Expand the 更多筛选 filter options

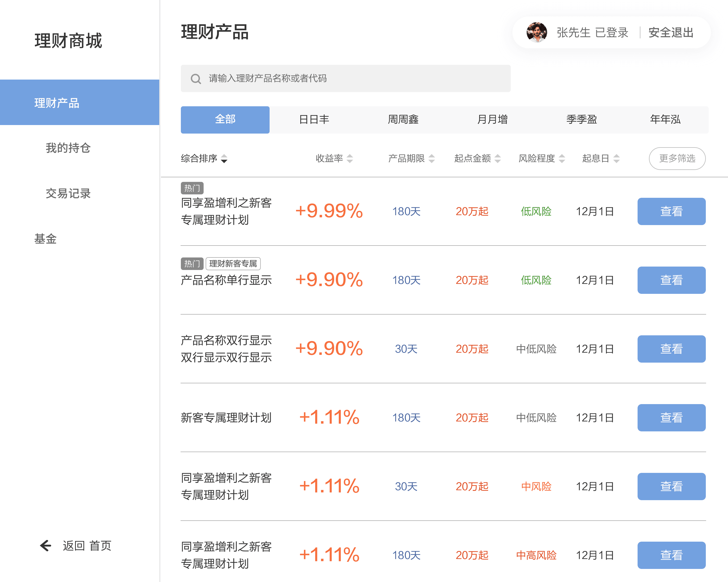pos(677,158)
